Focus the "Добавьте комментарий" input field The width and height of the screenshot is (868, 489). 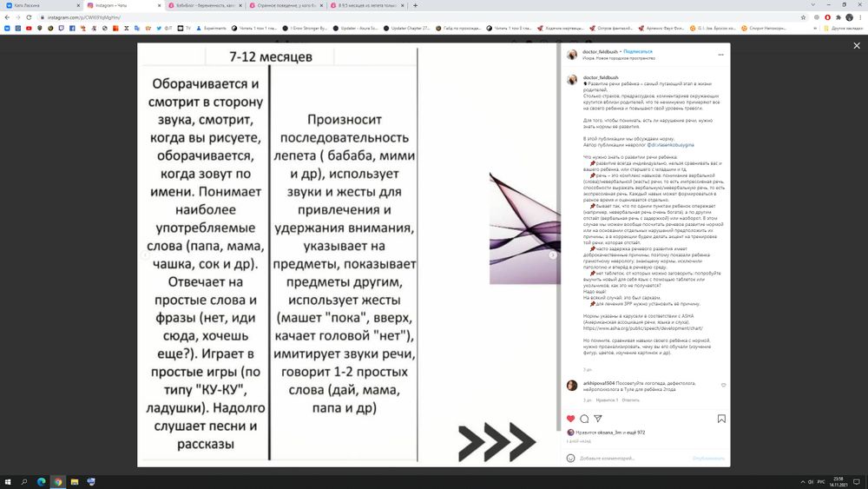(634, 458)
